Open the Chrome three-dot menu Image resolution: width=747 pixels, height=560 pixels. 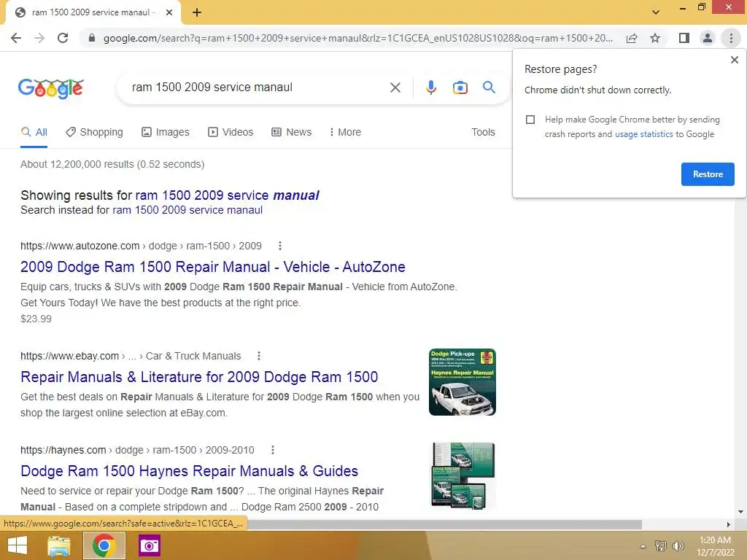[x=731, y=38]
